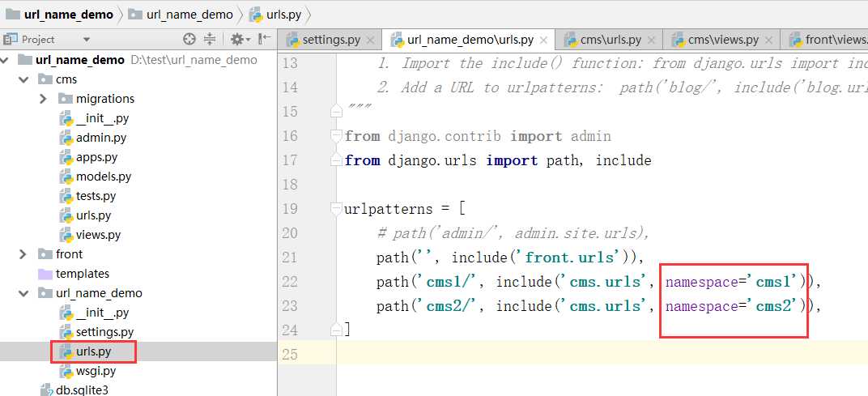Select __init__.py under cms
This screenshot has width=868, height=396.
tap(94, 118)
